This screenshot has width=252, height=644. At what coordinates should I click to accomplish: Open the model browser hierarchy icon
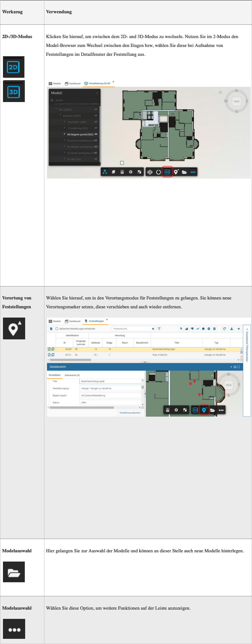[x=105, y=172]
